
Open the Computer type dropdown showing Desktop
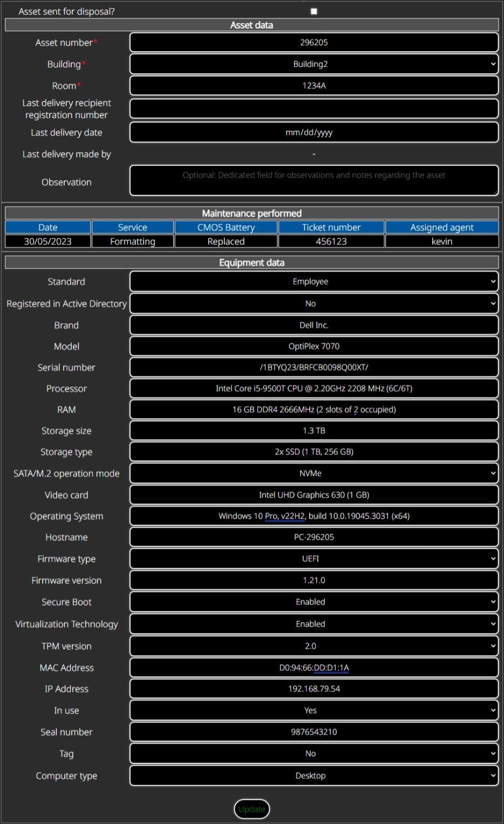point(314,775)
